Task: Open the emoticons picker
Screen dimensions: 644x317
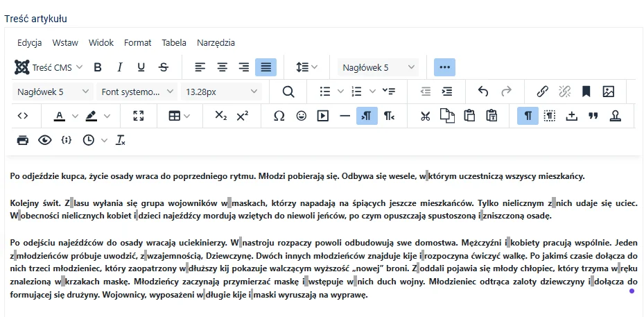Action: 301,116
